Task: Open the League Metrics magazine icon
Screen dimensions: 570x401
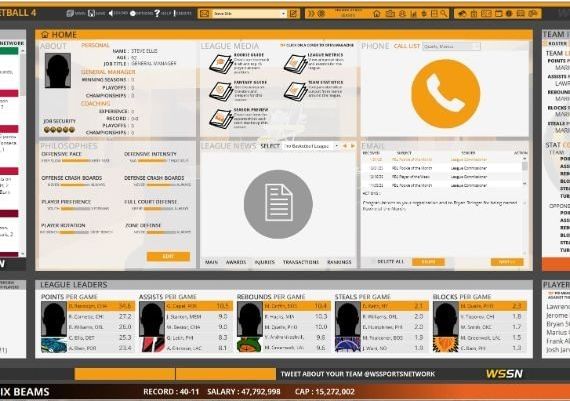Action: point(295,64)
